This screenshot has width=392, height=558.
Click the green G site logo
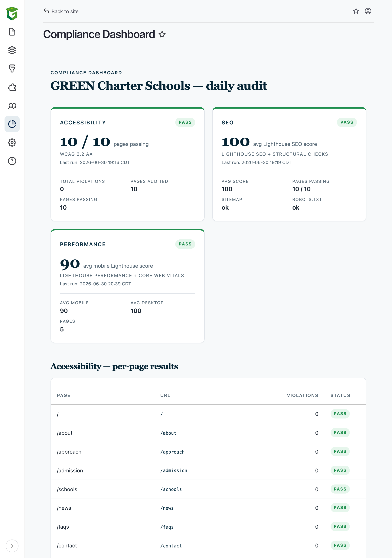pyautogui.click(x=12, y=13)
